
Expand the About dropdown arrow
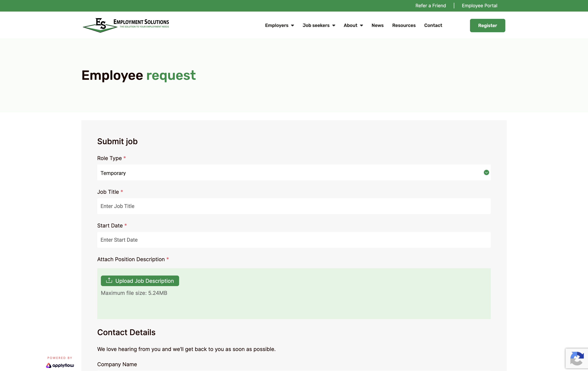(x=361, y=25)
